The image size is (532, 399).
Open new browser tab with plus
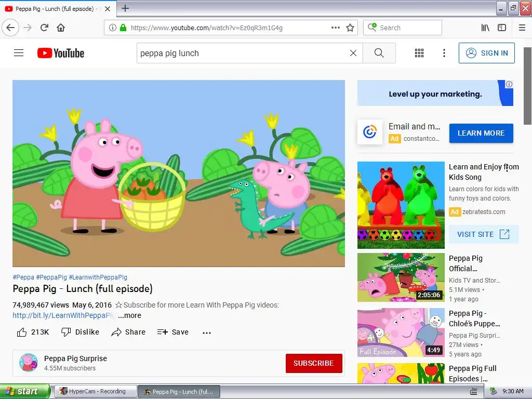(125, 8)
